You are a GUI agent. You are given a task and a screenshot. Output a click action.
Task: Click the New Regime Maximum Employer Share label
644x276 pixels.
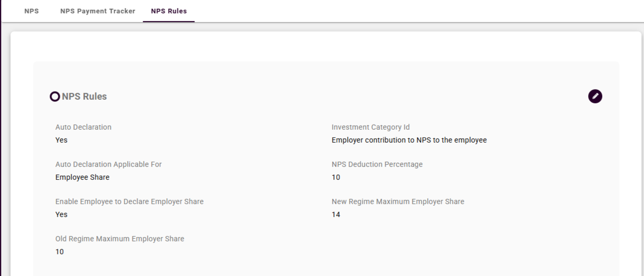[398, 202]
